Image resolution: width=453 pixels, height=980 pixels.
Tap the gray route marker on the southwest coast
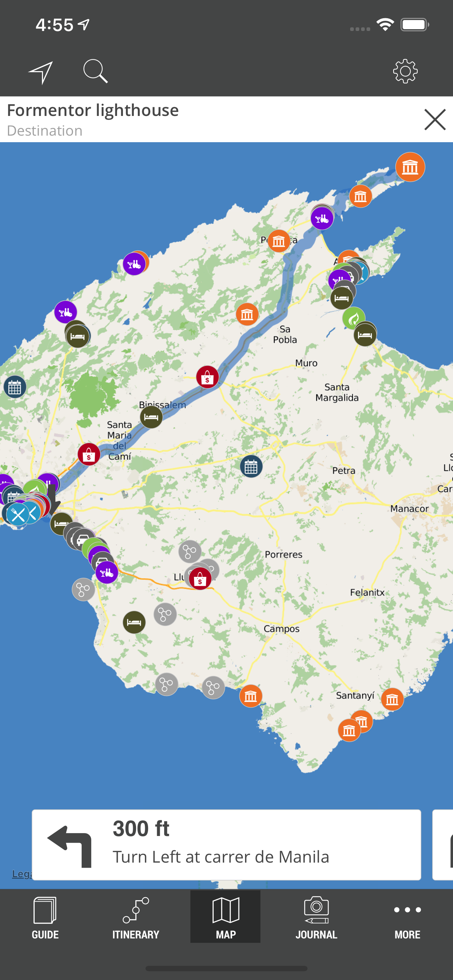(x=84, y=590)
